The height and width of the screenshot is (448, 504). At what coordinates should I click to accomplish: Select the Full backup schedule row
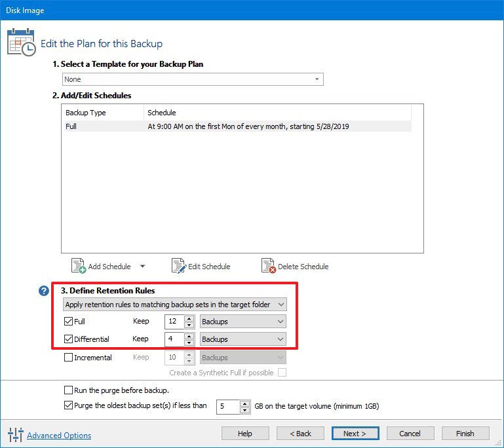point(238,126)
